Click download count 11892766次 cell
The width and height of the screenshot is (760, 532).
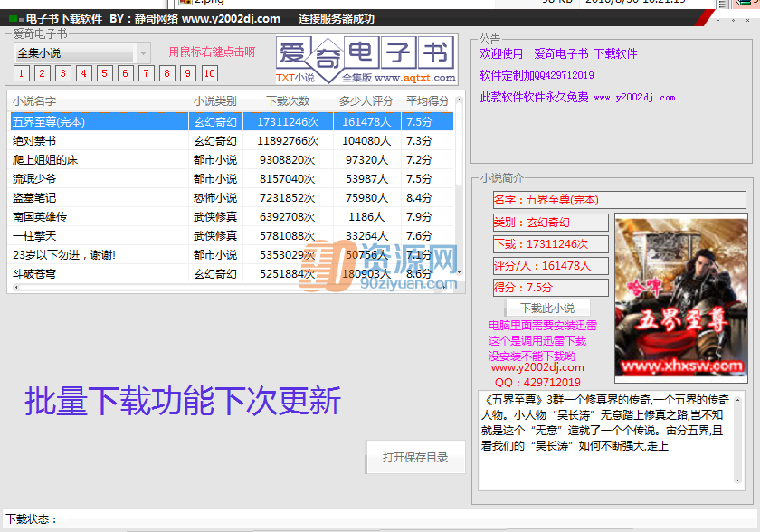pos(288,141)
